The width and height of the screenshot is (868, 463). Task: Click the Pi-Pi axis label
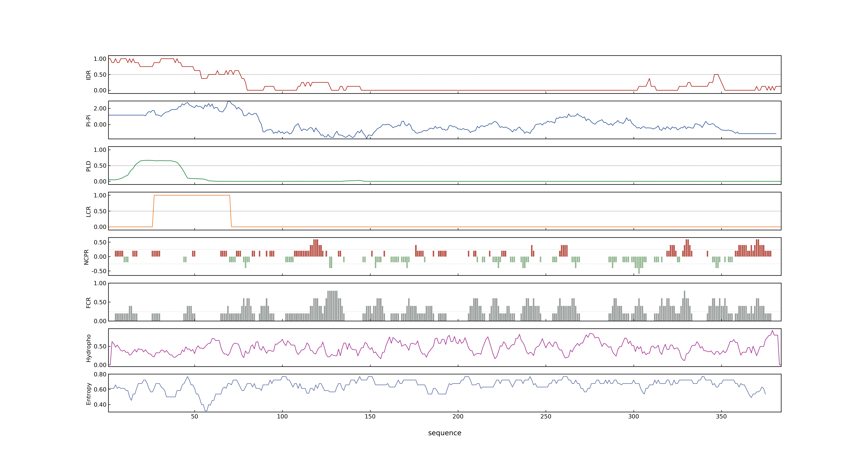pyautogui.click(x=88, y=120)
